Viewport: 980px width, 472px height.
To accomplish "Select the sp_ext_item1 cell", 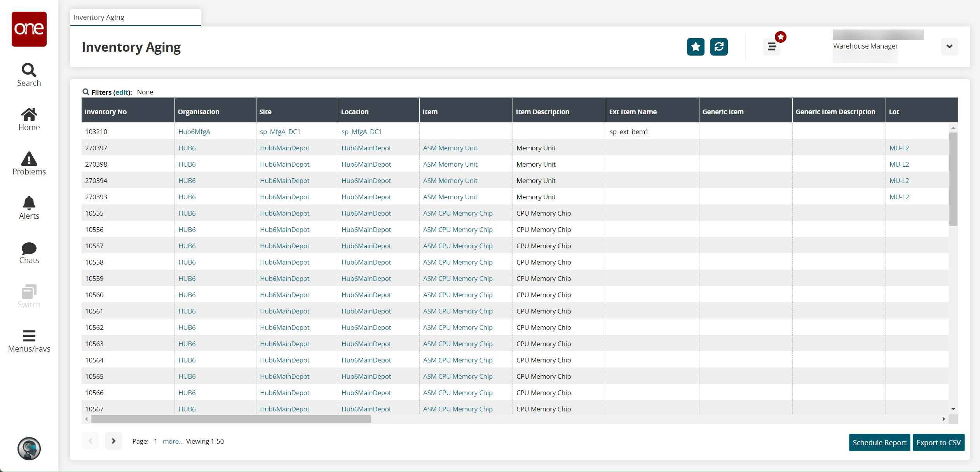I will [652, 132].
